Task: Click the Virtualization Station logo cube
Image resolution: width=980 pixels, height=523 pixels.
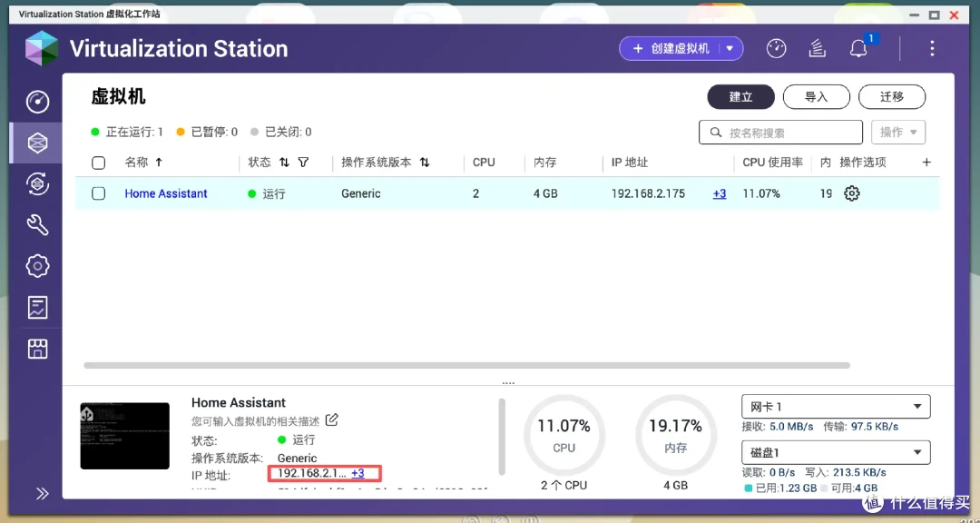Action: click(41, 48)
